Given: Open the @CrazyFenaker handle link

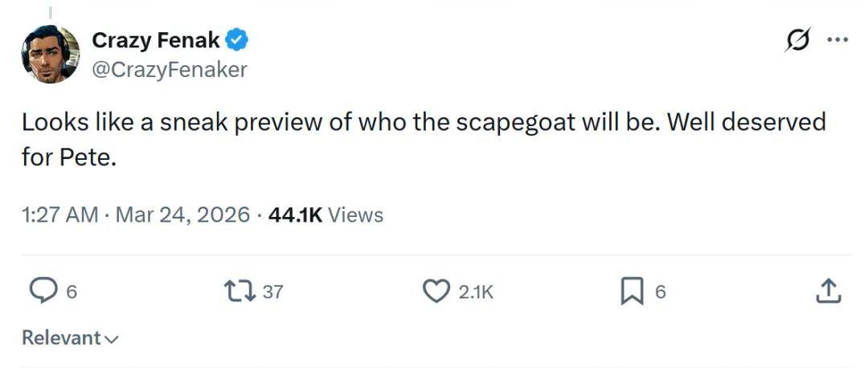Looking at the screenshot, I should click(170, 69).
